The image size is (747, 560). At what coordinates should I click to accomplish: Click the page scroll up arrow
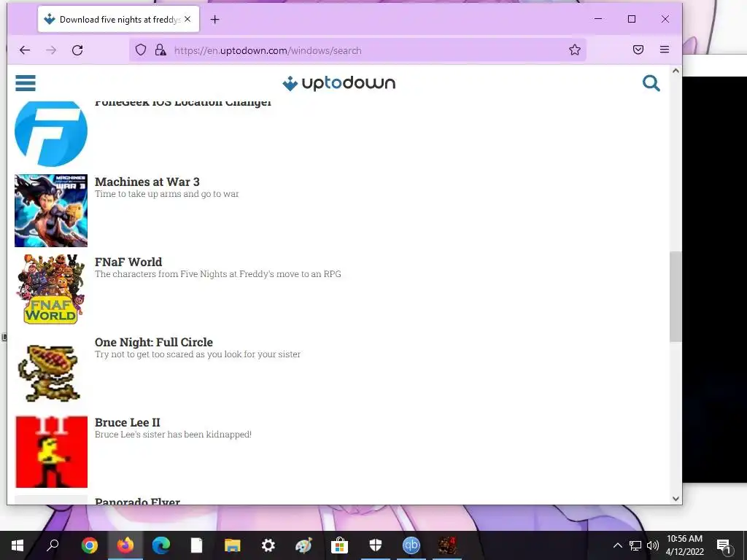[675, 71]
